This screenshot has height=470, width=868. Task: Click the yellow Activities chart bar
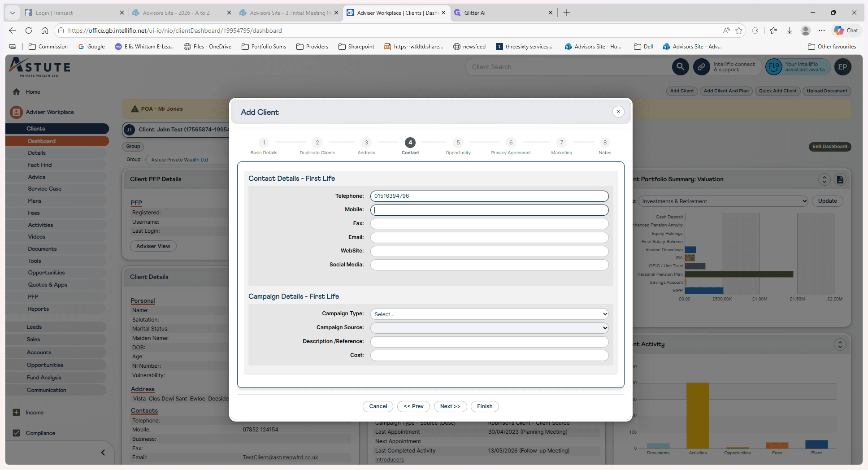click(698, 415)
